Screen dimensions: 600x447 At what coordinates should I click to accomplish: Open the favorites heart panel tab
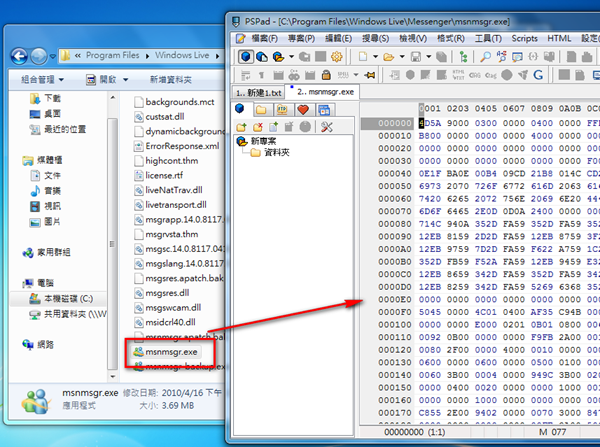click(304, 108)
